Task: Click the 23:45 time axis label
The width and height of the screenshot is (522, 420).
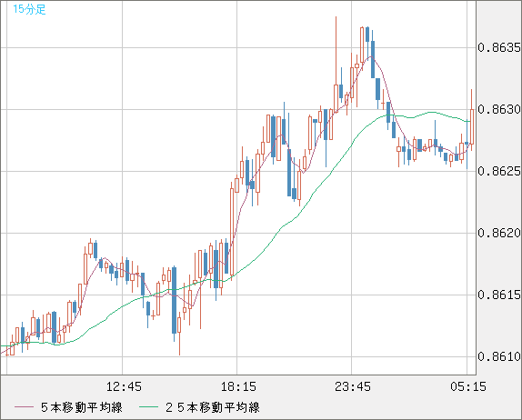Action: [x=353, y=386]
